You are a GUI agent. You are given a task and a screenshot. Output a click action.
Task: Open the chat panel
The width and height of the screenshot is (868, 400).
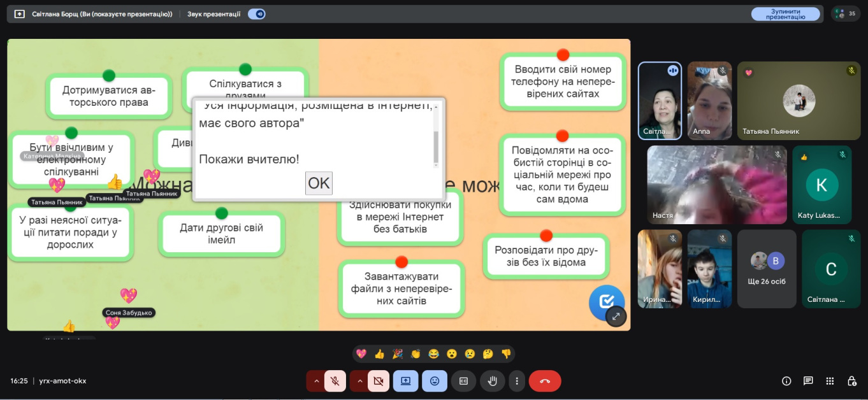[808, 381]
